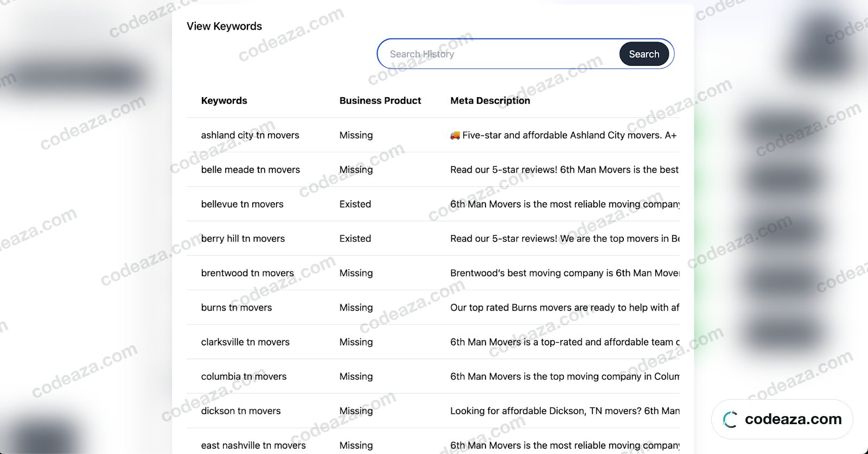Click meta description for belle meade row
The height and width of the screenshot is (454, 868).
click(x=565, y=169)
